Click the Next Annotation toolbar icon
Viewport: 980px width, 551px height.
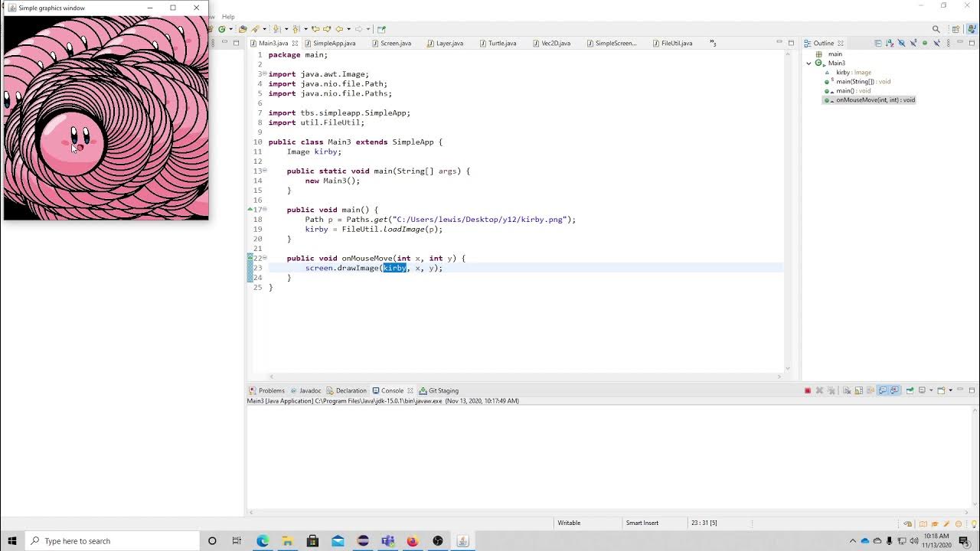(276, 29)
